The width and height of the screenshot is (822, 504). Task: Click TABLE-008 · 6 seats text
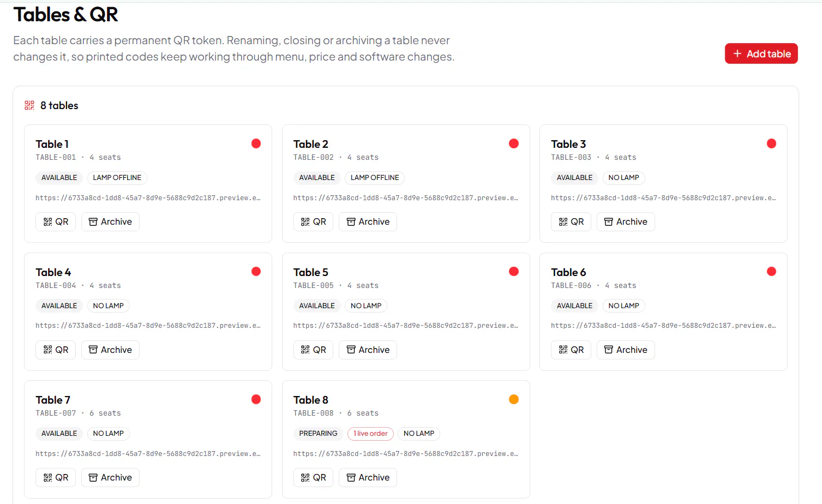coord(336,413)
